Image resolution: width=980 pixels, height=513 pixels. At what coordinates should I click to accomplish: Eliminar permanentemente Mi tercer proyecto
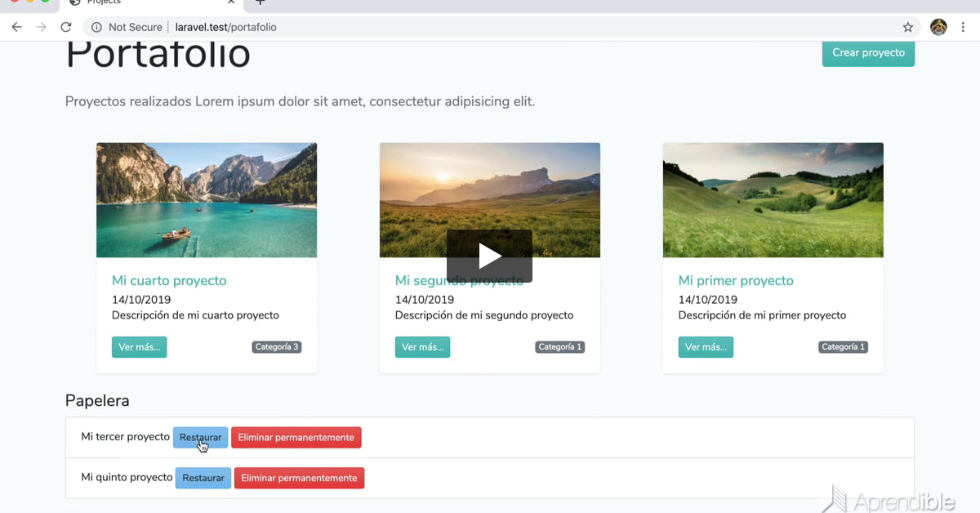pos(296,437)
